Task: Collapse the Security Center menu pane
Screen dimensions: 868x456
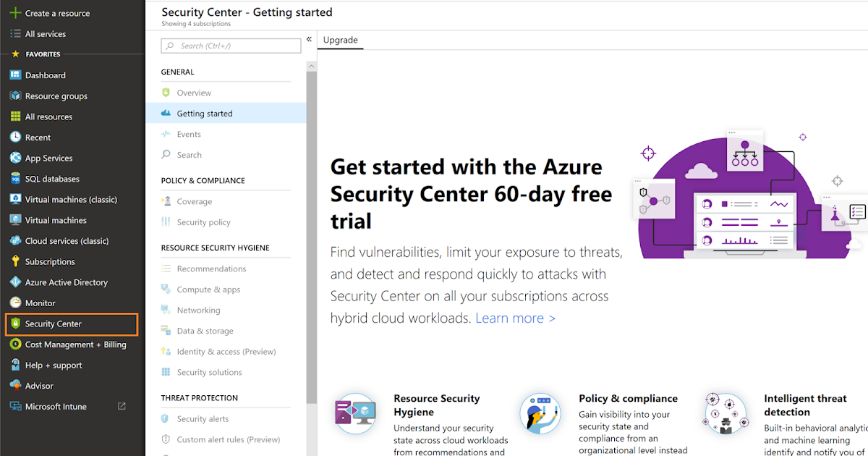Action: pyautogui.click(x=309, y=40)
